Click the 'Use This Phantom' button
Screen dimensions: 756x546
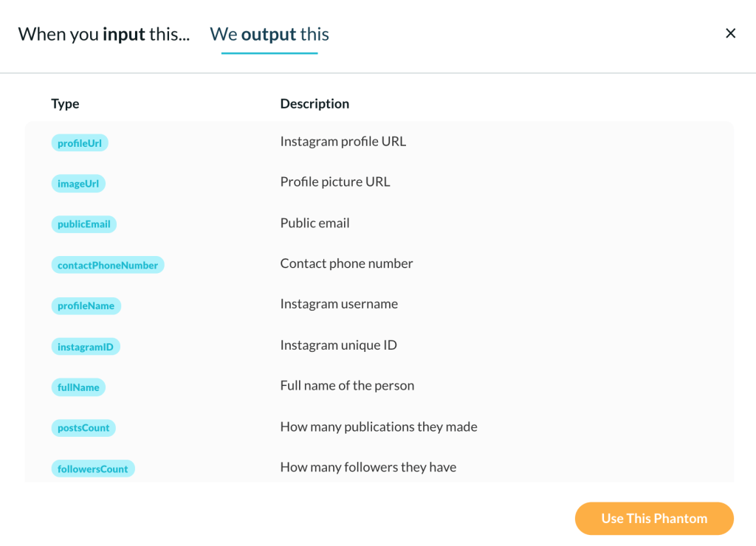[653, 519]
